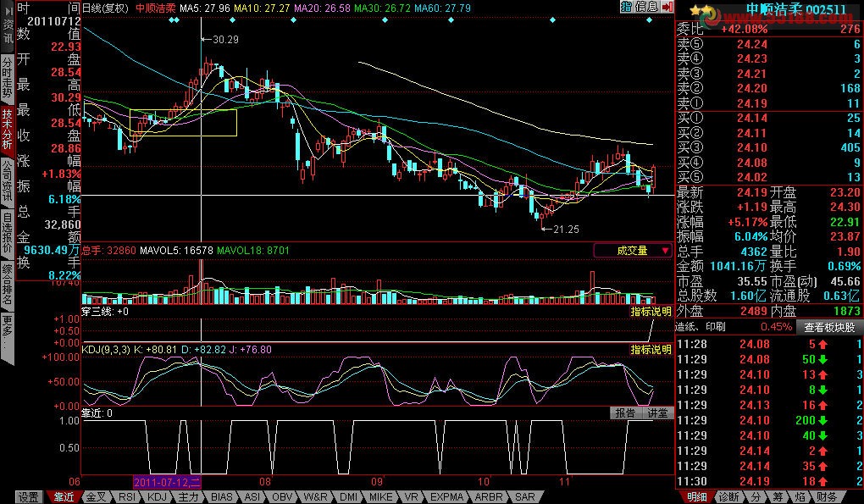The width and height of the screenshot is (864, 504).
Task: Switch to the 诊断 tab in quote panel
Action: click(x=728, y=497)
